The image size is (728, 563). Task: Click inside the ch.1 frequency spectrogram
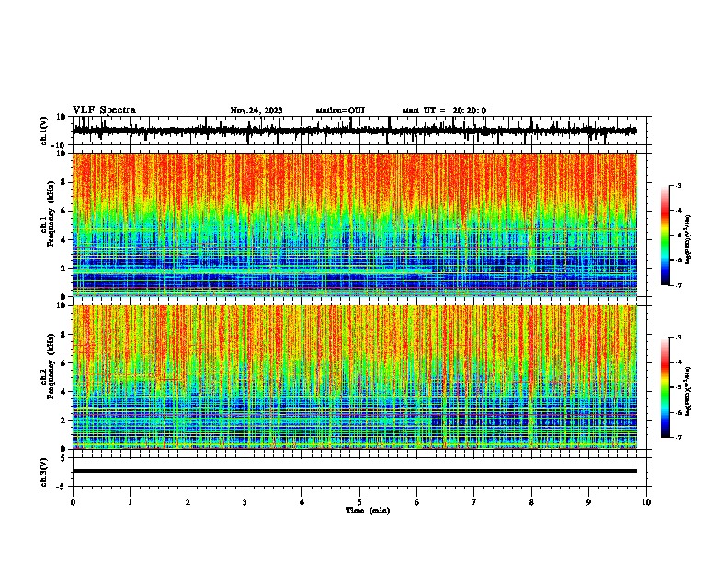pos(354,224)
